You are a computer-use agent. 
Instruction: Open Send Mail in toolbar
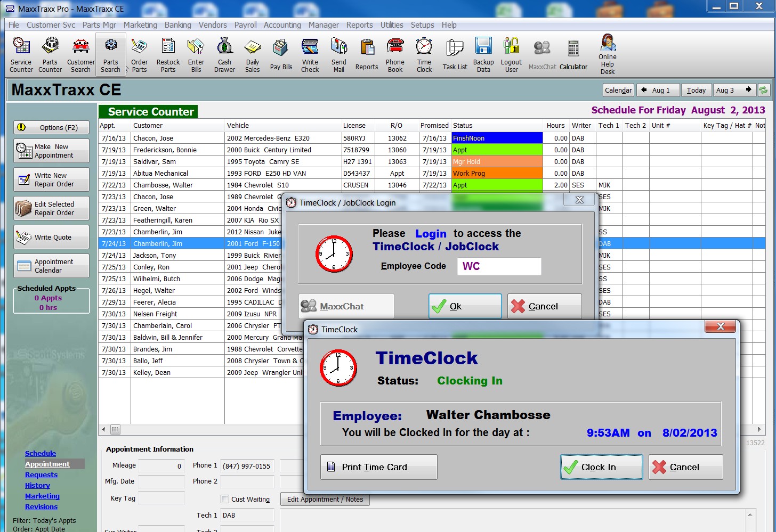coord(339,54)
